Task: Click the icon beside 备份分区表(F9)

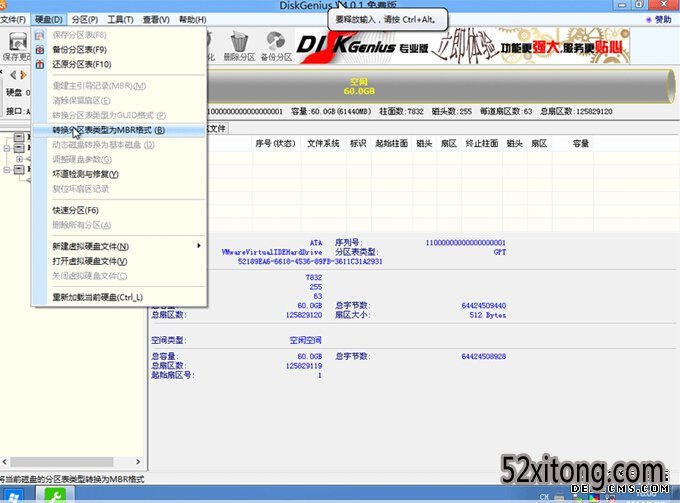Action: [x=40, y=50]
